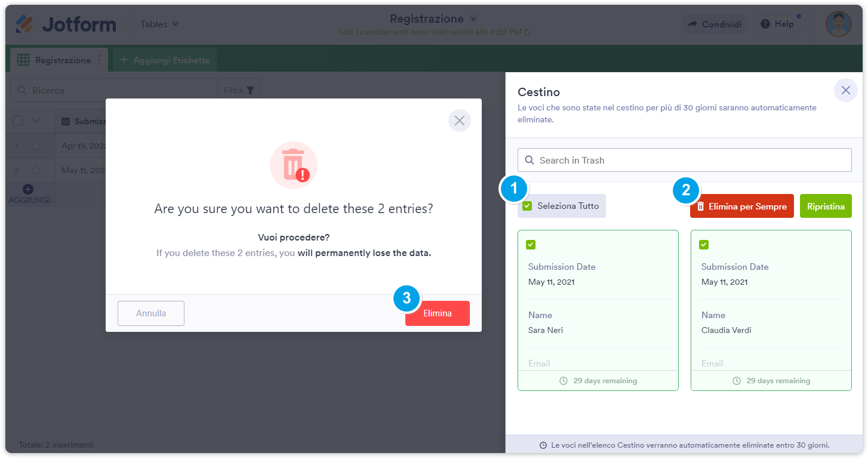Star the row 2 entry

[x=36, y=170]
